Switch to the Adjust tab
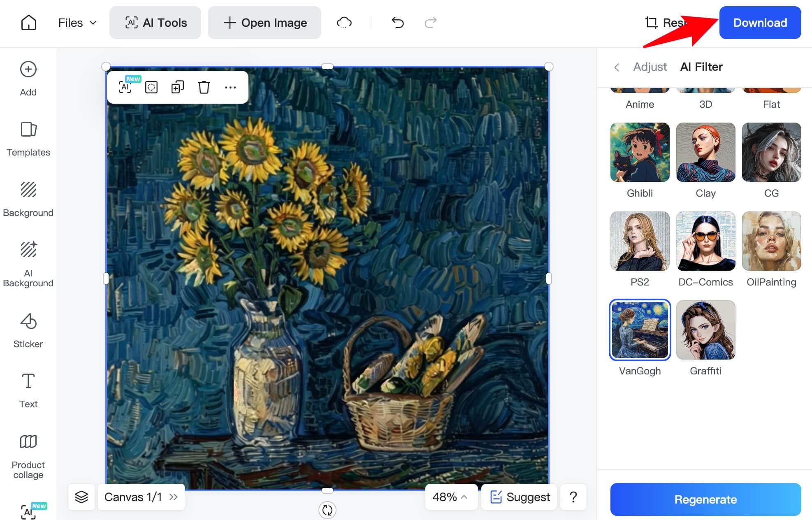812x520 pixels. pyautogui.click(x=650, y=67)
